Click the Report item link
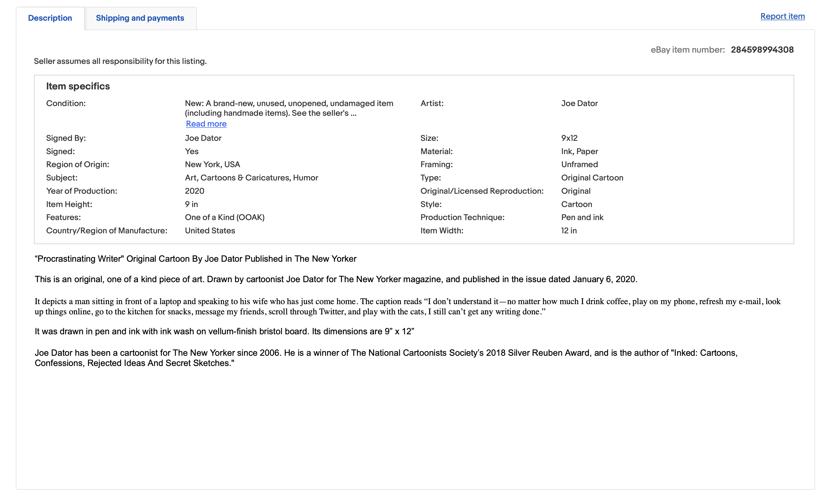This screenshot has width=834, height=504. [x=782, y=16]
